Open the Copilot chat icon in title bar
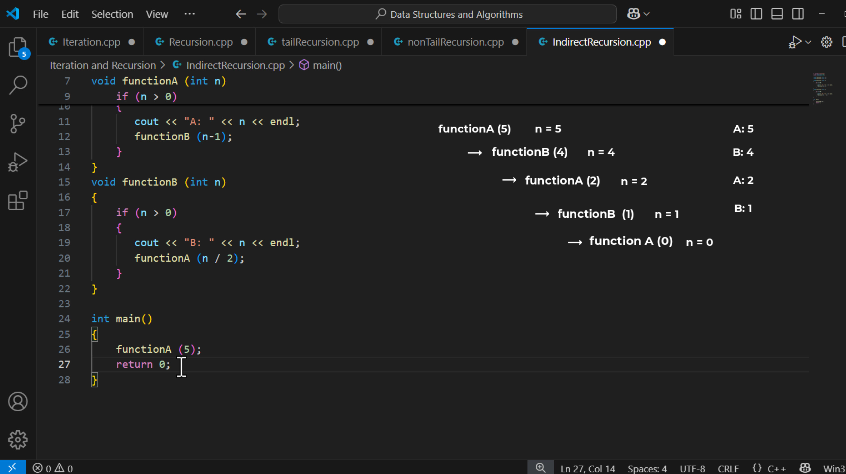846x474 pixels. (633, 14)
